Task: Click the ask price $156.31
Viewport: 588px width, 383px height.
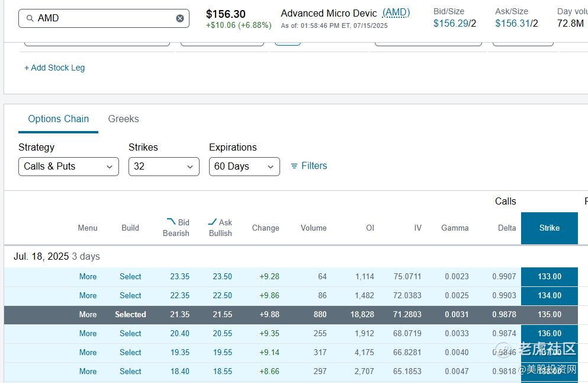Action: point(513,23)
